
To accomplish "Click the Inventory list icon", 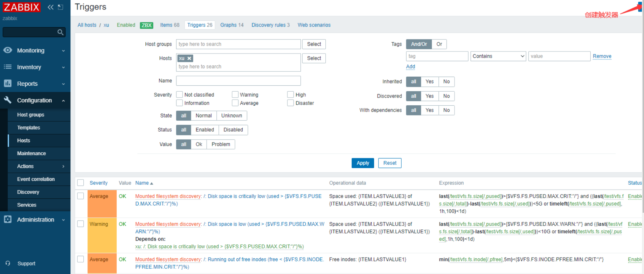I will pyautogui.click(x=8, y=67).
